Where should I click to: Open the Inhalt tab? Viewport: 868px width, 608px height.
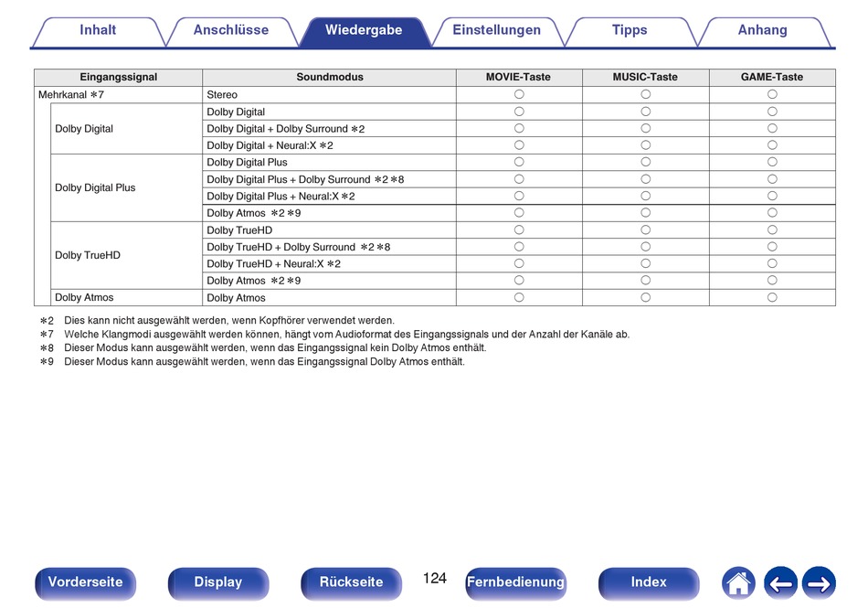[x=98, y=30]
